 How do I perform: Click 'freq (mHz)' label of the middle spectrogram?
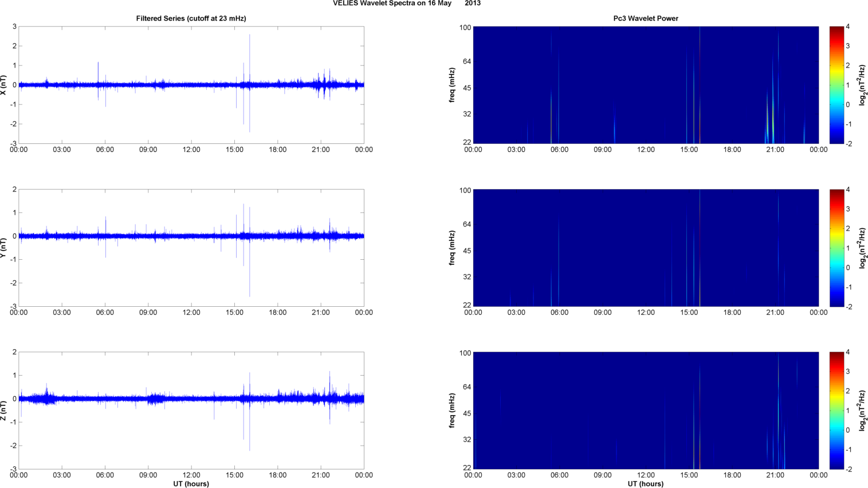452,248
